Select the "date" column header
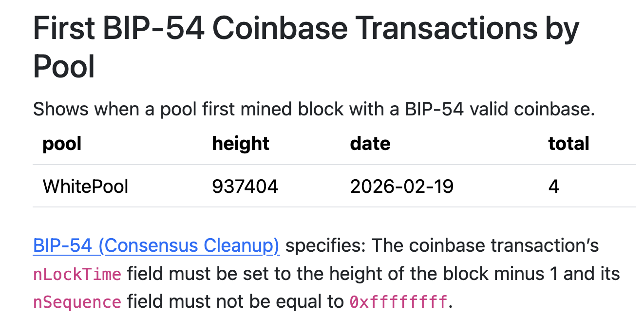The width and height of the screenshot is (644, 336). [370, 144]
